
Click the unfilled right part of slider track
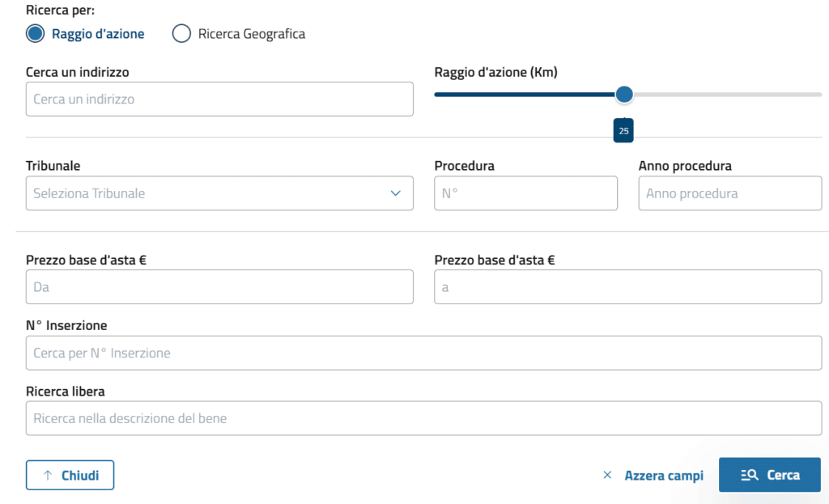[x=729, y=95]
